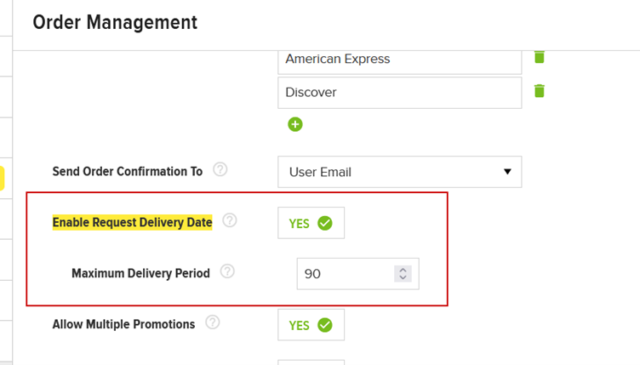Add a new card type with green plus

pyautogui.click(x=295, y=124)
